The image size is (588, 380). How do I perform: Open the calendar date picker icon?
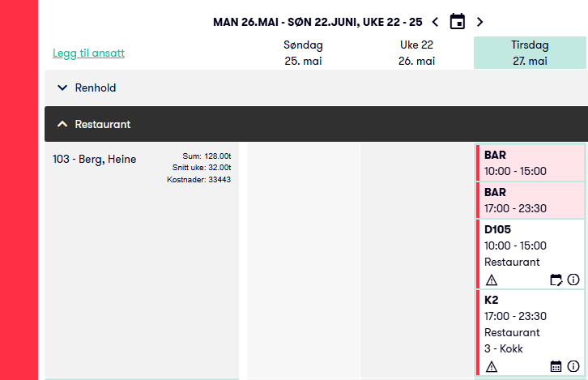458,22
